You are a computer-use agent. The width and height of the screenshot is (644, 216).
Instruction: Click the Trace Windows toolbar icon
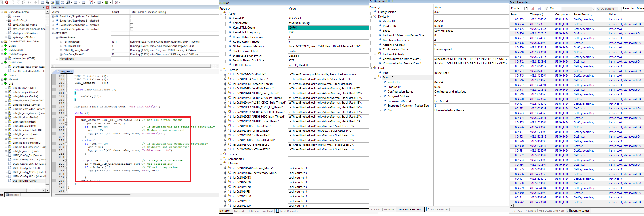click(99, 2)
